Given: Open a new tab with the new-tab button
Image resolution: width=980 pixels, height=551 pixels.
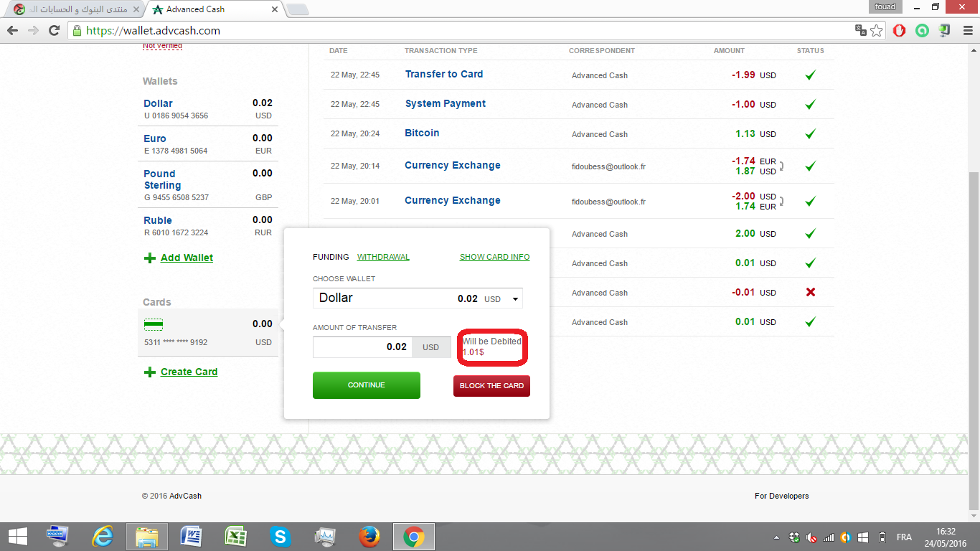Looking at the screenshot, I should [298, 9].
